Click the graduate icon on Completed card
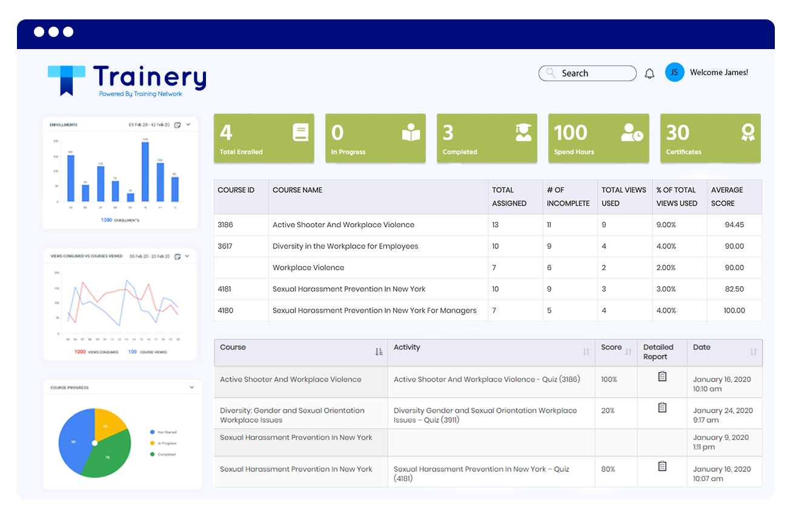793x532 pixels. click(x=523, y=132)
